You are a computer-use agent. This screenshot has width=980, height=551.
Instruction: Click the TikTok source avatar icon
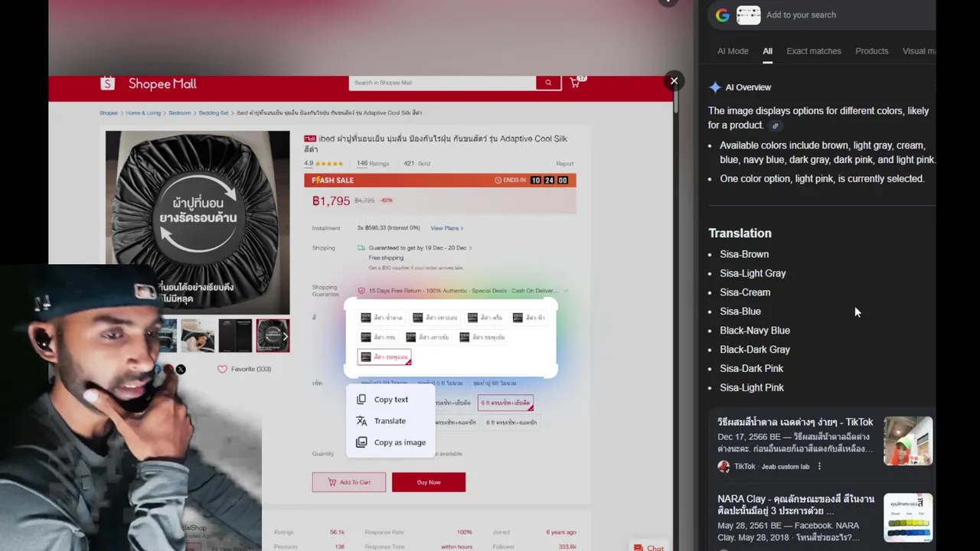point(724,466)
